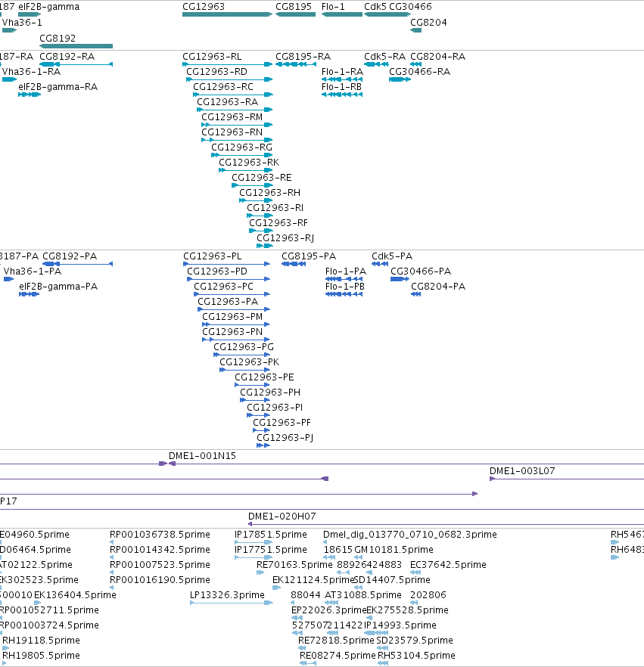Click protein CG12963-PD label
Screen dimensions: 644x667
(217, 271)
